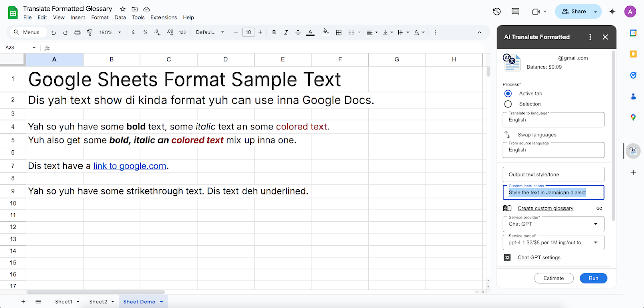The image size is (644, 308).
Task: Toggle bold formatting
Action: [x=274, y=32]
